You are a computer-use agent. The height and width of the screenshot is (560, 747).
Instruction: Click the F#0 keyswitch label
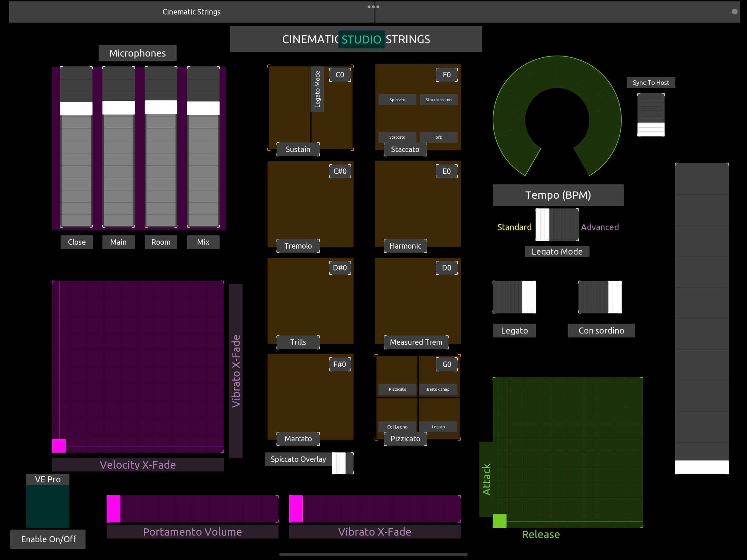340,364
